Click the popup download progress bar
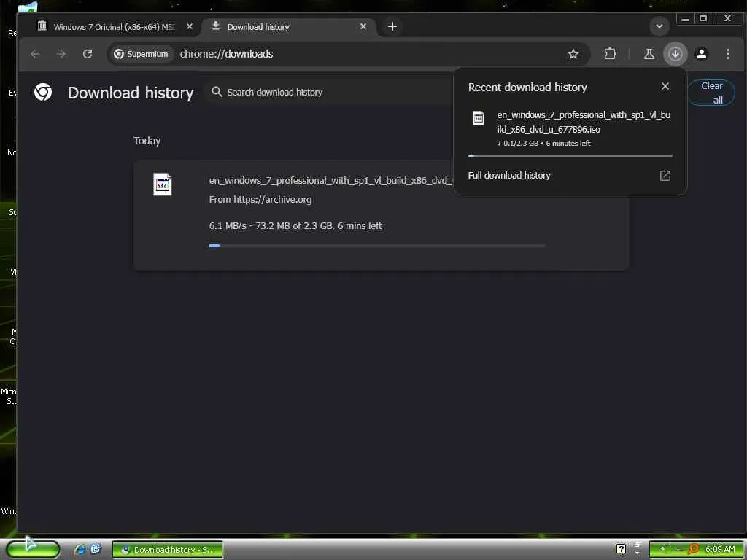Image resolution: width=747 pixels, height=560 pixels. (570, 155)
